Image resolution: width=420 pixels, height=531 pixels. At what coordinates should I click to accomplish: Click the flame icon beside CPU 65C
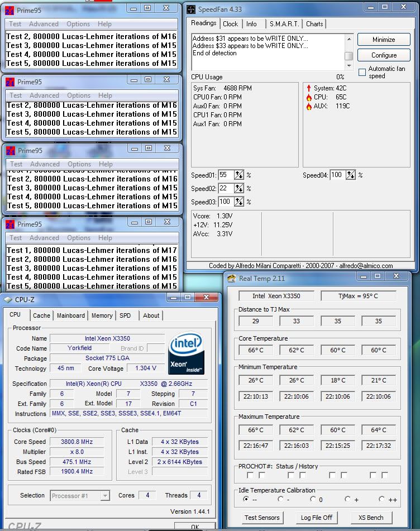click(x=309, y=97)
